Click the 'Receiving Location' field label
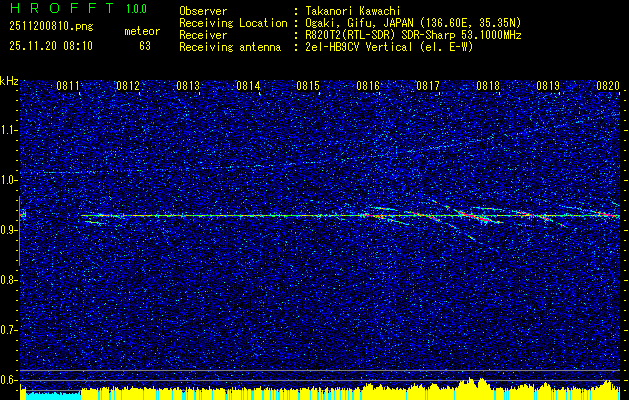This screenshot has height=400, width=629. [233, 23]
